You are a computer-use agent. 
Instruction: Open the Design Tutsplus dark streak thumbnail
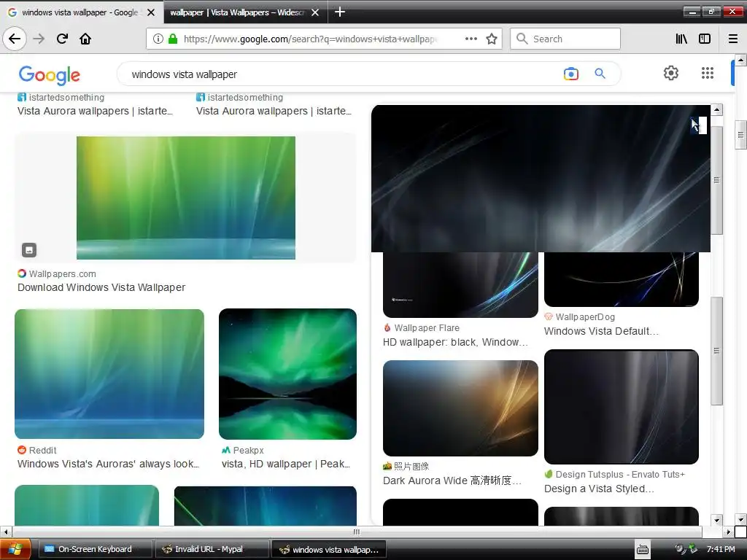(x=622, y=407)
